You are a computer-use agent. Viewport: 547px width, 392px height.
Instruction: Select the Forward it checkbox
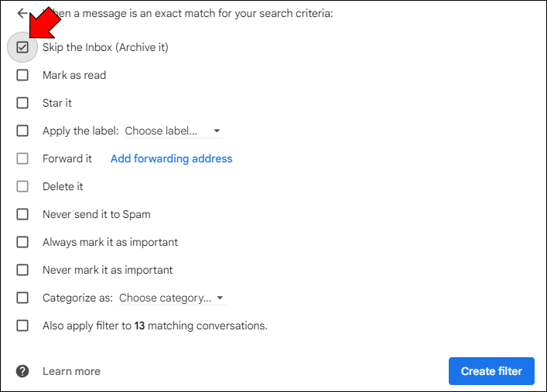22,159
